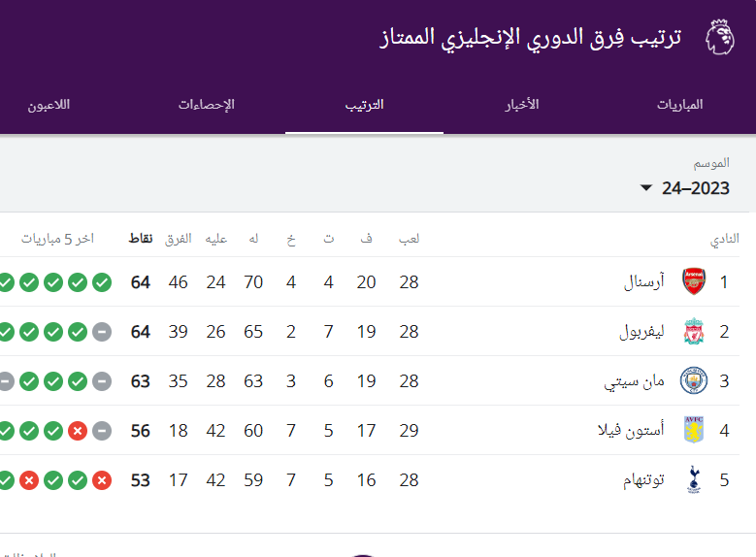
Task: Open the ليفربول team link
Action: (x=641, y=332)
